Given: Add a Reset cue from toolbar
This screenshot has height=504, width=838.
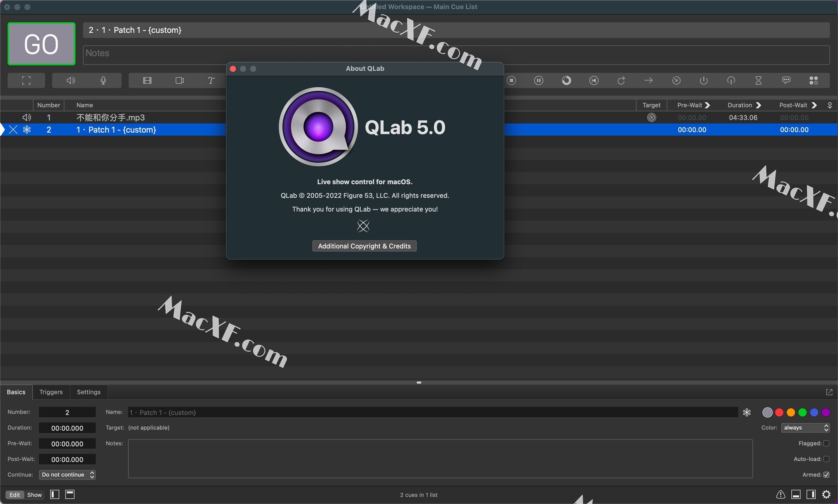Looking at the screenshot, I should click(x=594, y=80).
